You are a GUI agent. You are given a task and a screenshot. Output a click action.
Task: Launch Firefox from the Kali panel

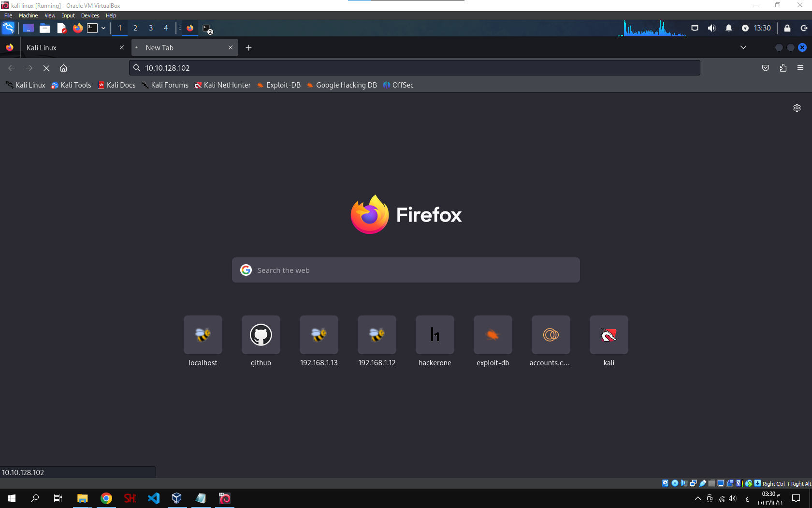click(x=77, y=28)
